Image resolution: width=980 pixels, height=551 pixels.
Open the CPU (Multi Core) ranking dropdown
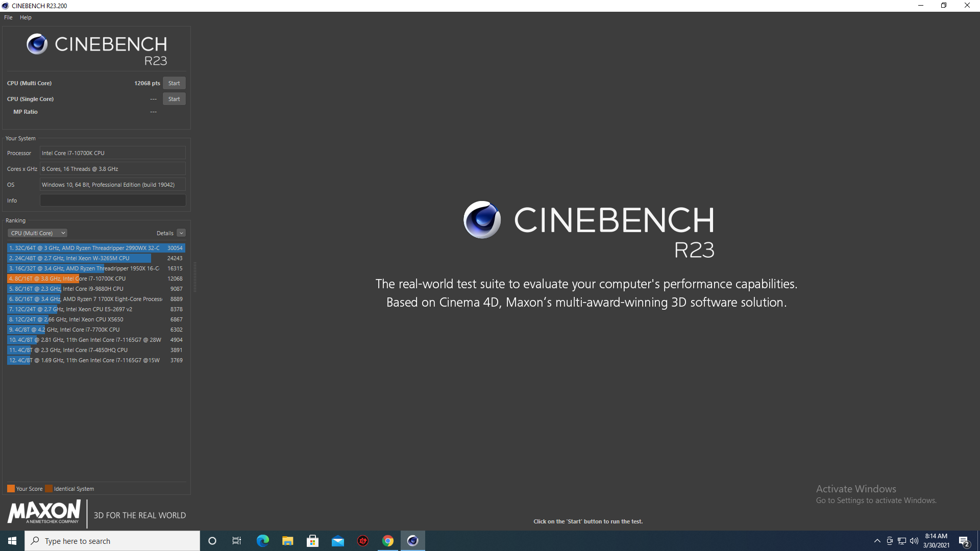37,233
